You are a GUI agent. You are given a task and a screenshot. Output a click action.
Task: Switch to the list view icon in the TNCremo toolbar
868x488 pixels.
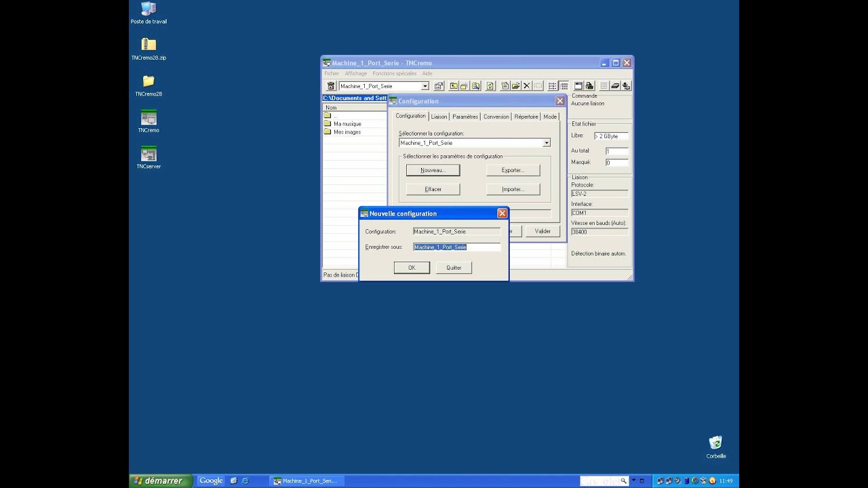coord(552,86)
